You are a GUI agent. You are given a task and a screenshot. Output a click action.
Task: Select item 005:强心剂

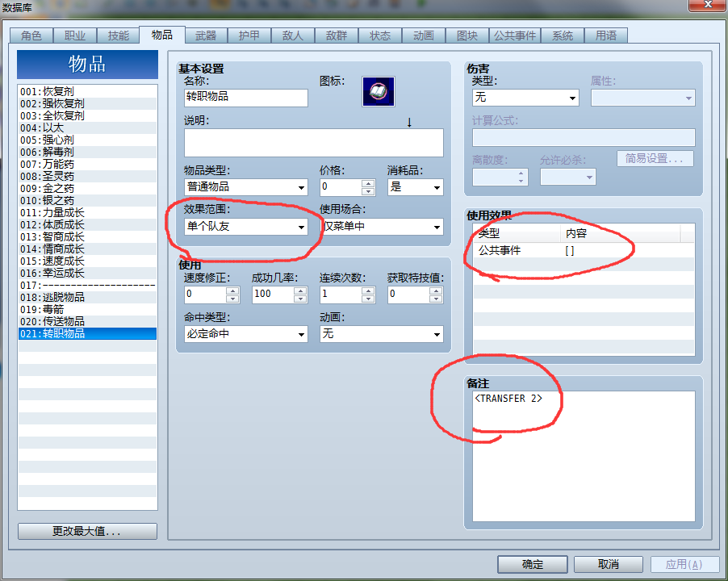[87, 140]
